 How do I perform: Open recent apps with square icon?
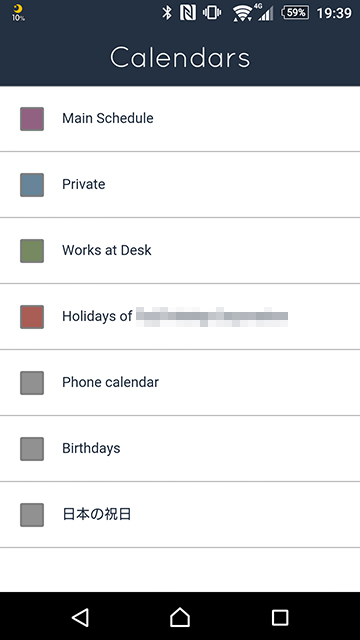280,618
